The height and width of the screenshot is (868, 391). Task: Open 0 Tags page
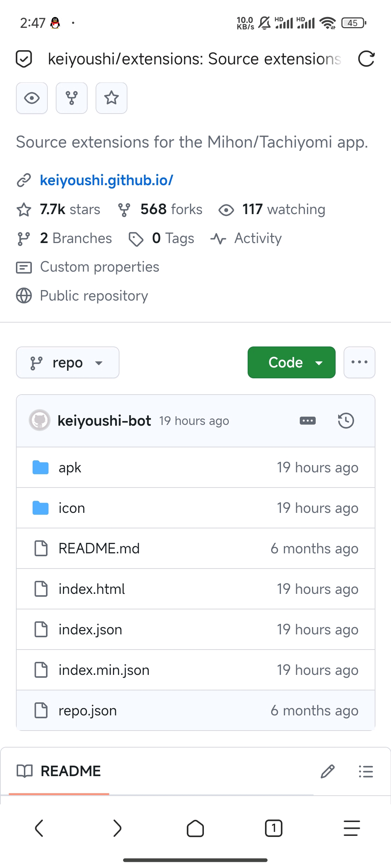coord(173,238)
